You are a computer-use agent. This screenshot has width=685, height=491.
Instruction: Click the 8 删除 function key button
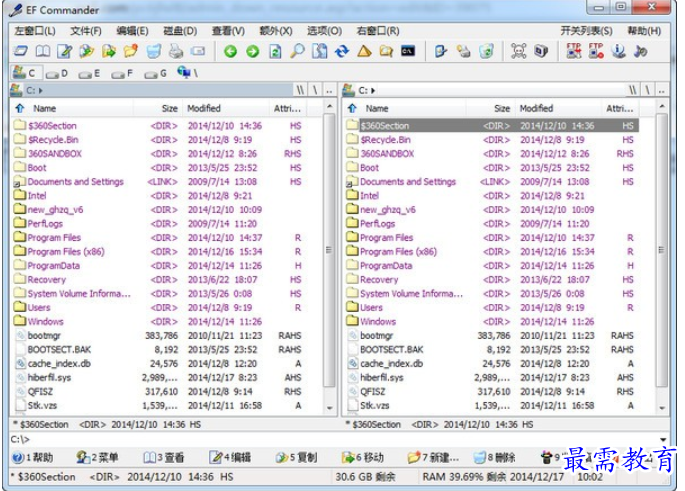[x=495, y=457]
